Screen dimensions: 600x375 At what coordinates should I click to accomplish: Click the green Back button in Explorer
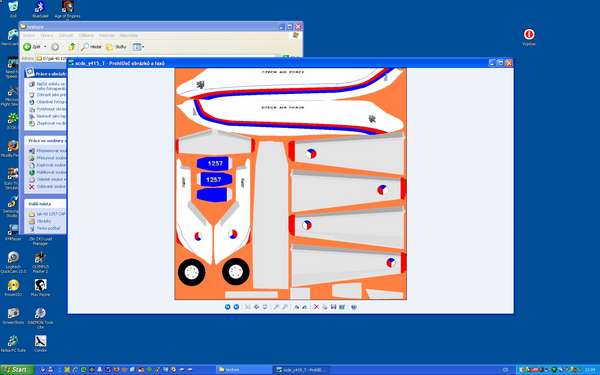tap(32, 47)
